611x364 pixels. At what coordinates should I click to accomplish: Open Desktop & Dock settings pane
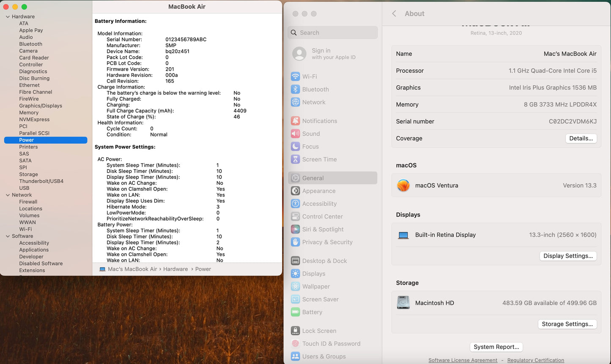click(324, 261)
